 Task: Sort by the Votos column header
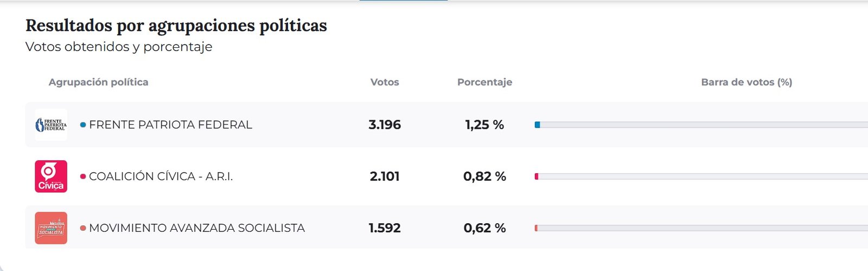click(385, 82)
